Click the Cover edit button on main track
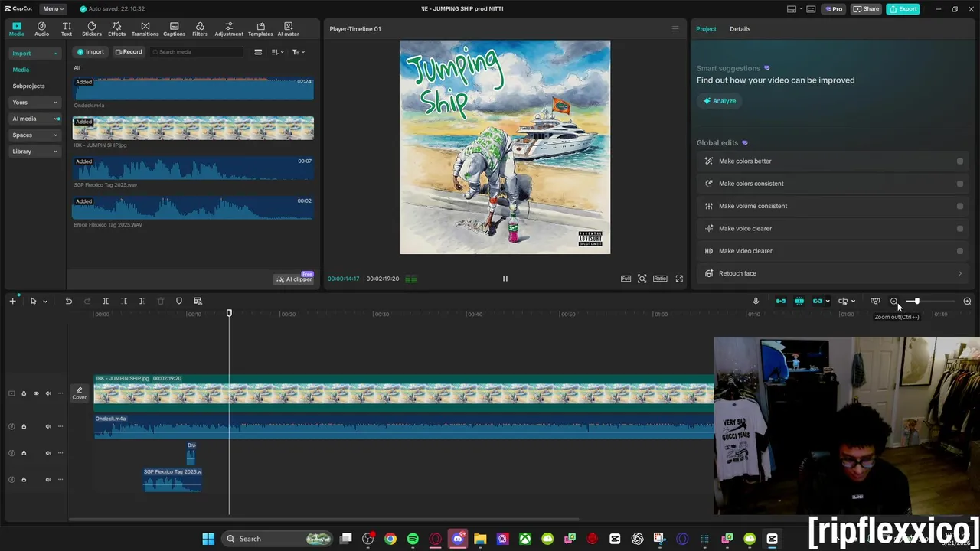Viewport: 980px width, 551px height. click(79, 393)
